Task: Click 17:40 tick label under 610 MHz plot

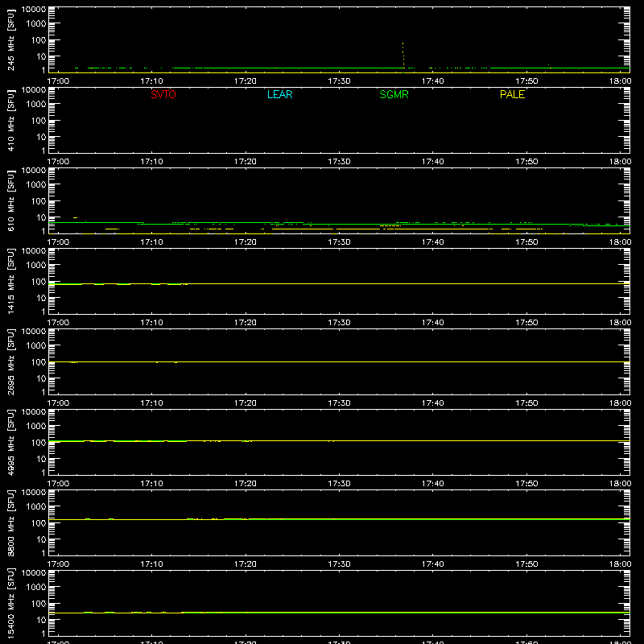Action: (x=432, y=242)
